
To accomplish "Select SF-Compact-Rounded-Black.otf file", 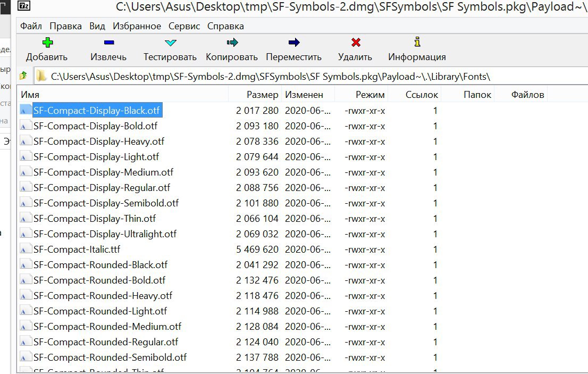I will pos(100,265).
